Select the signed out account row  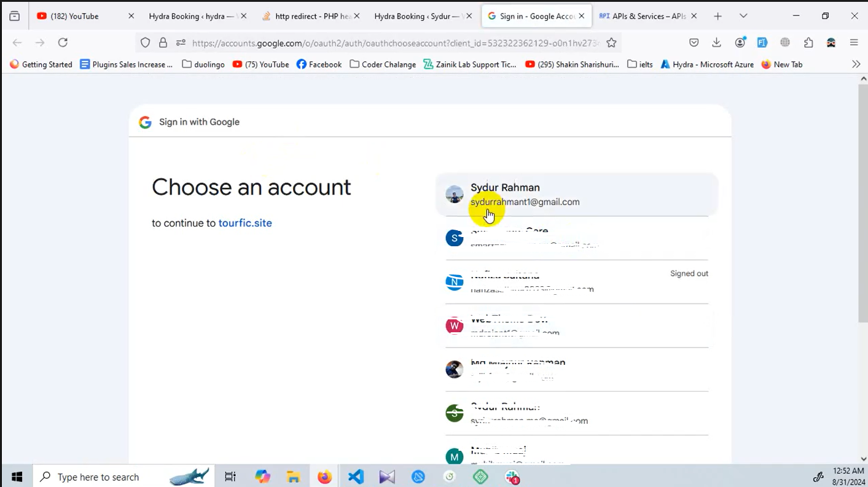(577, 282)
